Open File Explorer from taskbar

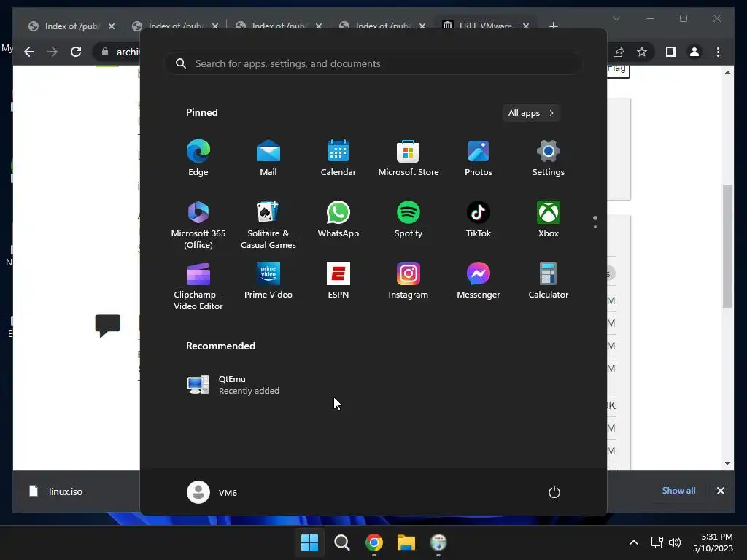[x=406, y=542]
